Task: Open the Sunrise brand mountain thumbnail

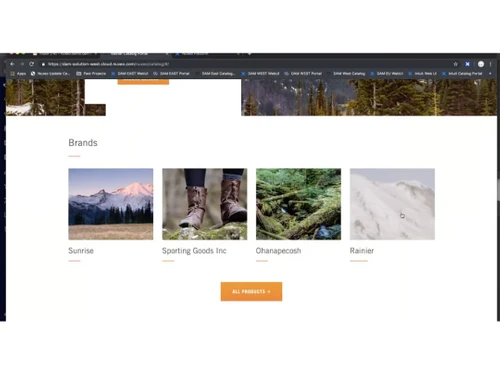Action: tap(111, 204)
